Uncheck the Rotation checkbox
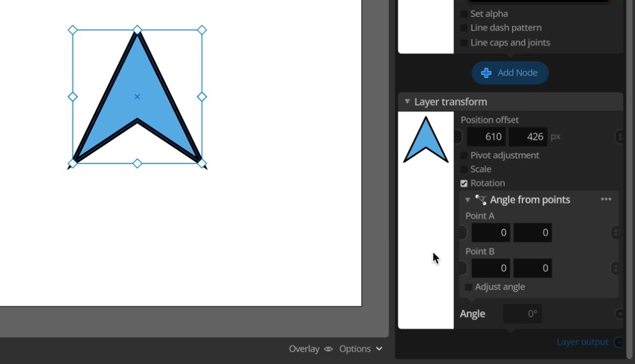The width and height of the screenshot is (635, 364). coord(464,183)
